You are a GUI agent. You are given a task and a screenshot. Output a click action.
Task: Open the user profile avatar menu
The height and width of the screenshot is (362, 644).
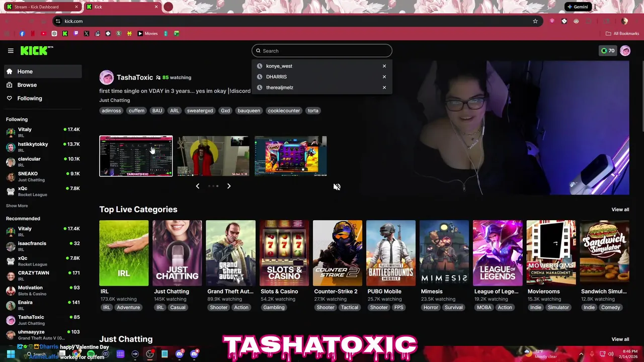(625, 51)
